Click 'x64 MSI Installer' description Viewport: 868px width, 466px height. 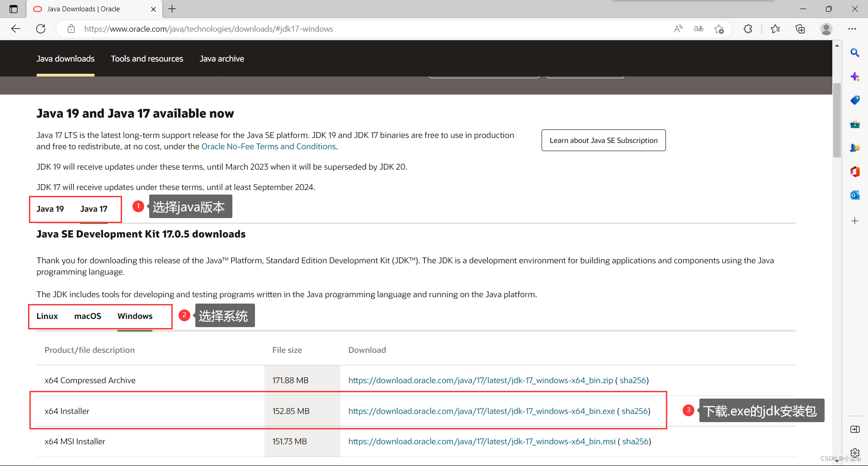coord(75,442)
